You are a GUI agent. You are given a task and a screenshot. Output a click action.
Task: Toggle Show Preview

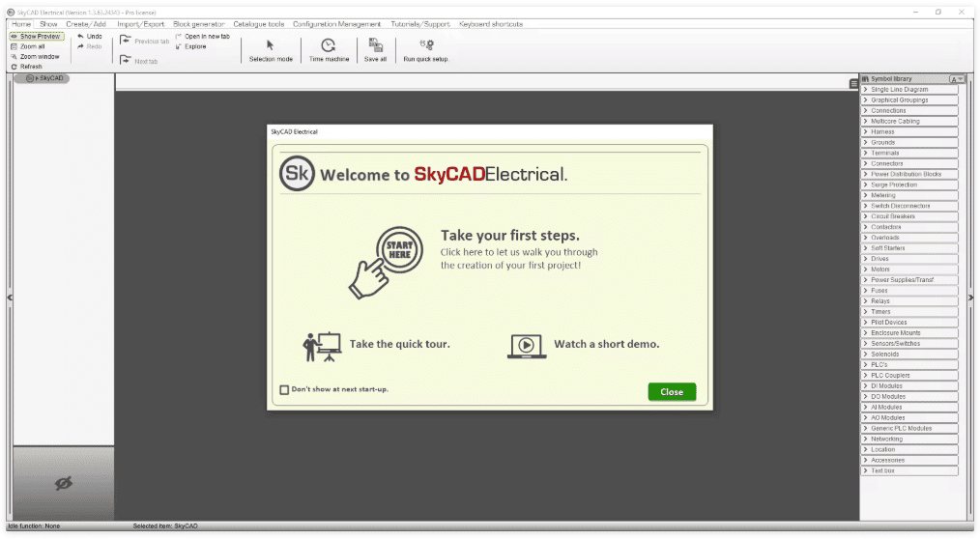tap(37, 37)
